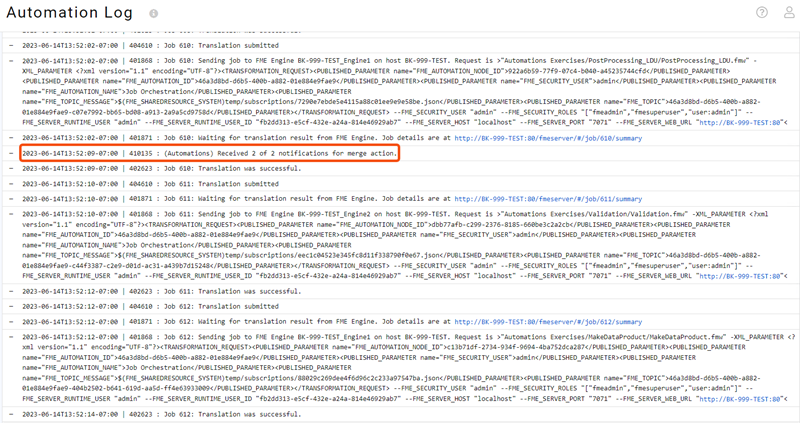Collapse the Job 611 Translation was successful row
This screenshot has width=800, height=423.
click(11, 291)
